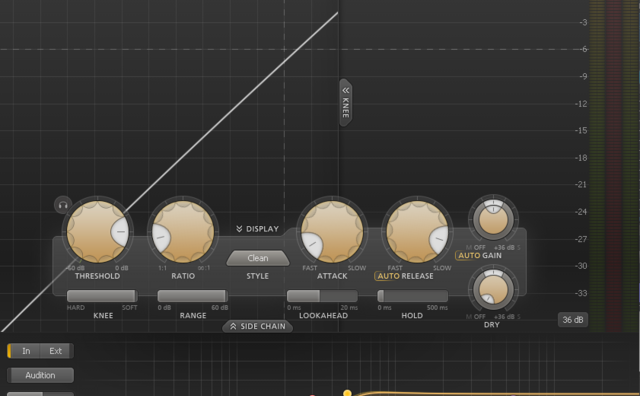Open the Clean style selector

[258, 258]
